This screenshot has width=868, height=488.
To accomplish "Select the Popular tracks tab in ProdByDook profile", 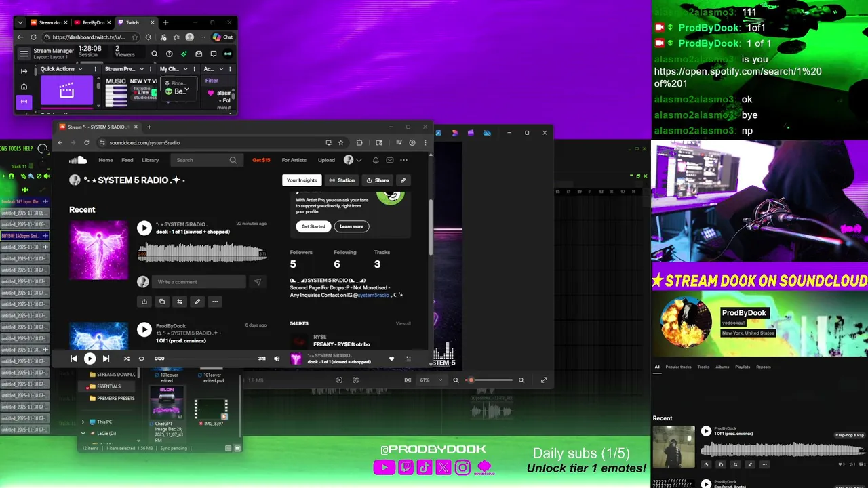I will [678, 367].
